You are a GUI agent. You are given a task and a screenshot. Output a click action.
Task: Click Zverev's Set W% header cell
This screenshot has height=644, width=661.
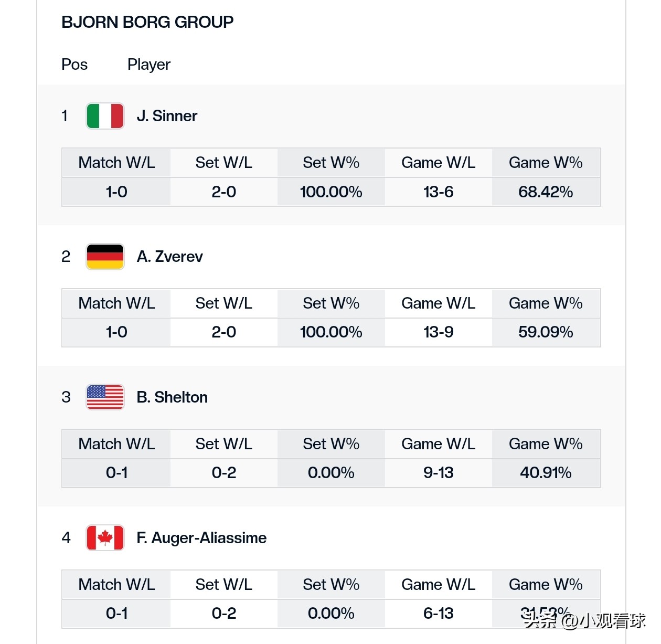331,303
